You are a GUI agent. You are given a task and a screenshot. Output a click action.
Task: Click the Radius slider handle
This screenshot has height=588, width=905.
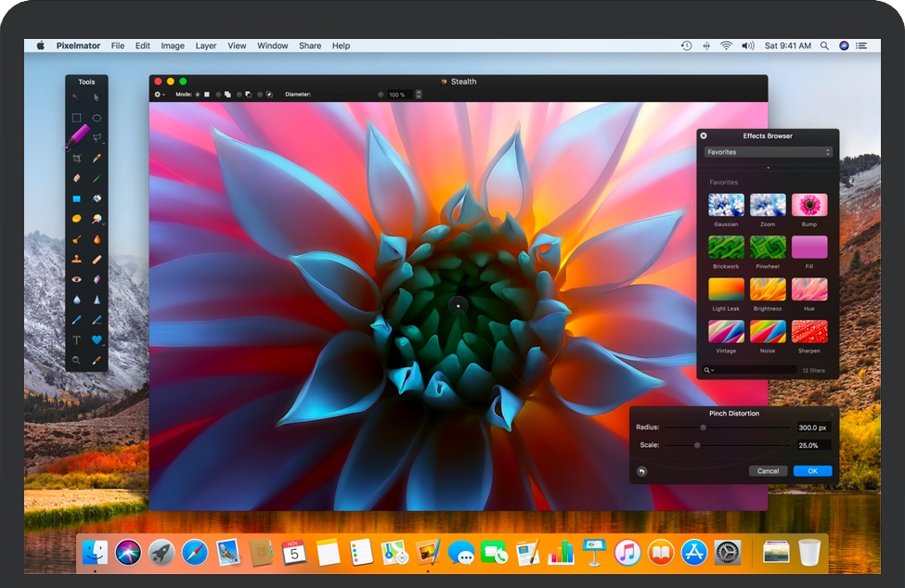[x=704, y=428]
